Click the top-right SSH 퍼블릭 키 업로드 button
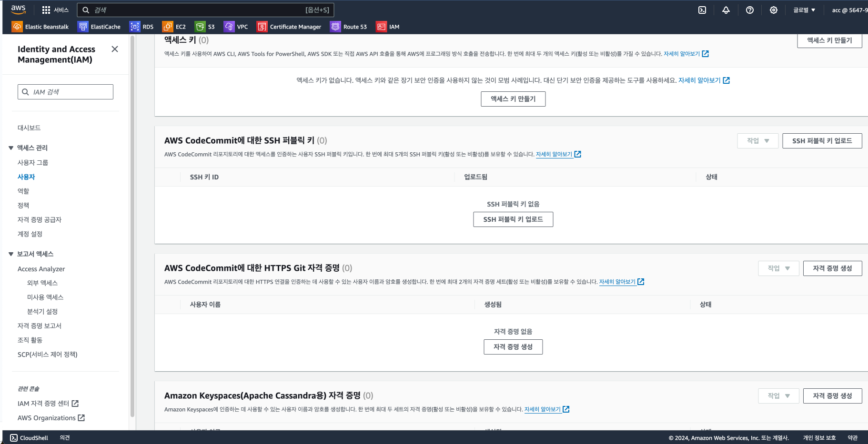Screen dimensions: 868x444 pyautogui.click(x=822, y=141)
